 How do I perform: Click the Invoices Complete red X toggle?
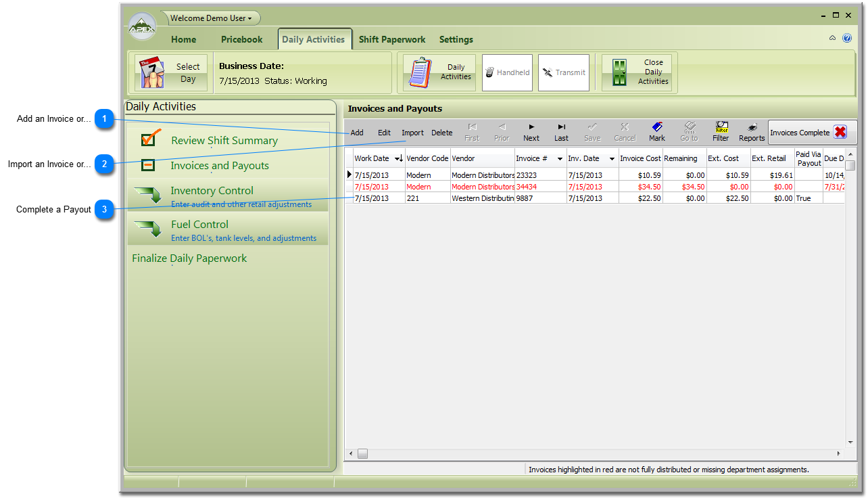coord(840,132)
